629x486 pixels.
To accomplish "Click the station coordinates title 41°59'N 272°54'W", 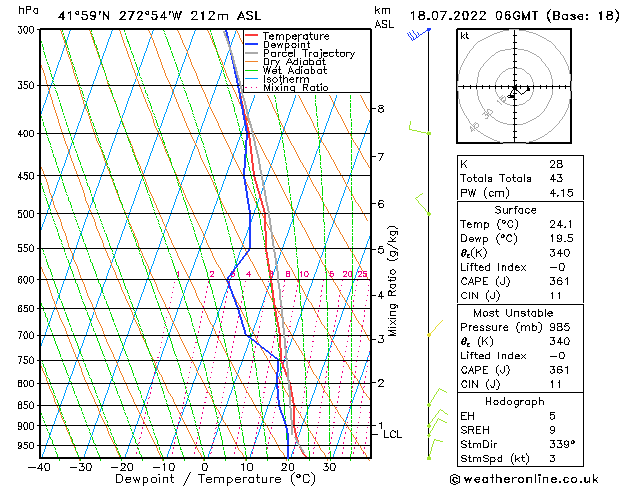I will coord(120,16).
